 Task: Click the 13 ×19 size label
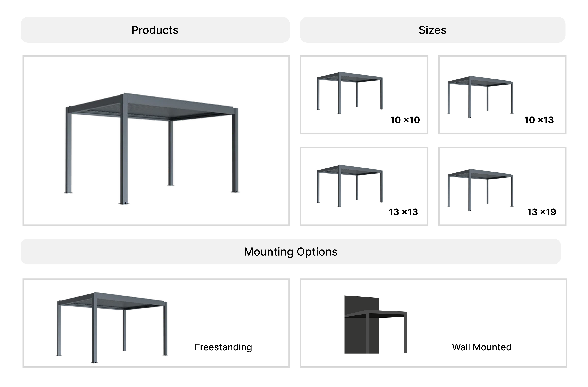pyautogui.click(x=541, y=212)
